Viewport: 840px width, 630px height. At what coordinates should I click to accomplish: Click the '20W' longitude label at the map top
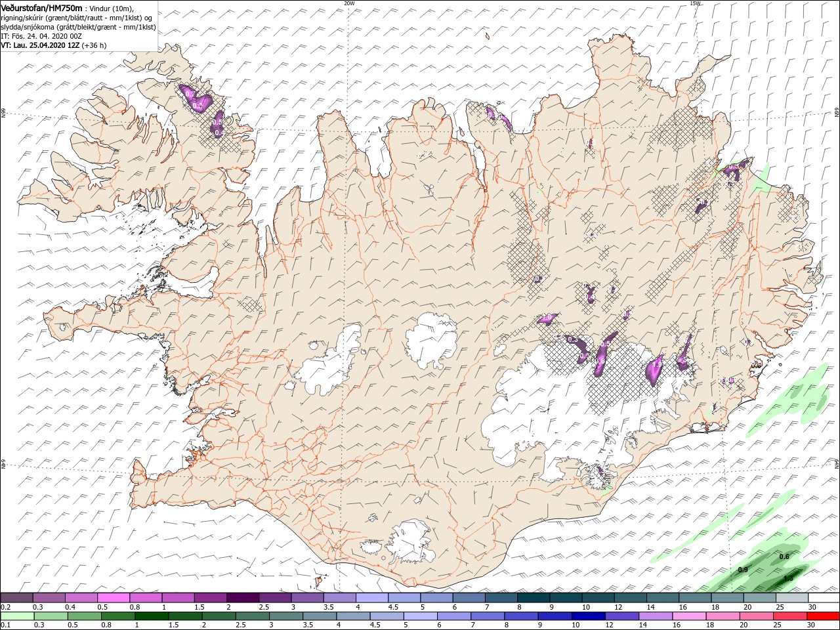click(x=349, y=3)
